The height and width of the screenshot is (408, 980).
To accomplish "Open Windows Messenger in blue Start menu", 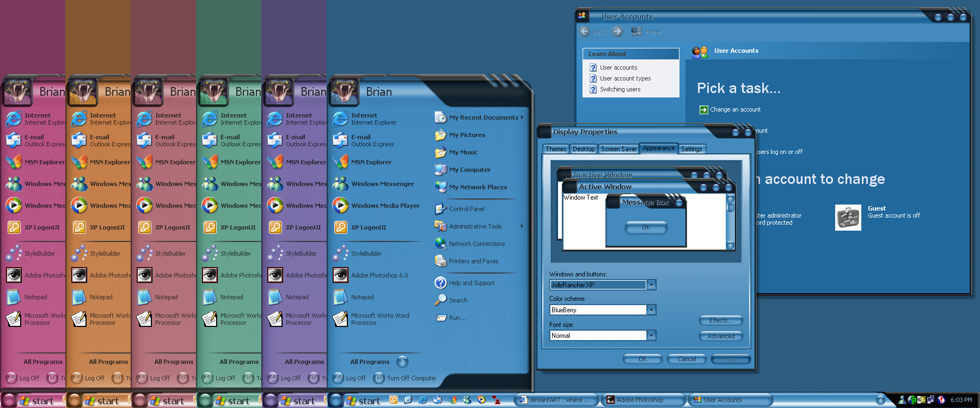I will 375,184.
